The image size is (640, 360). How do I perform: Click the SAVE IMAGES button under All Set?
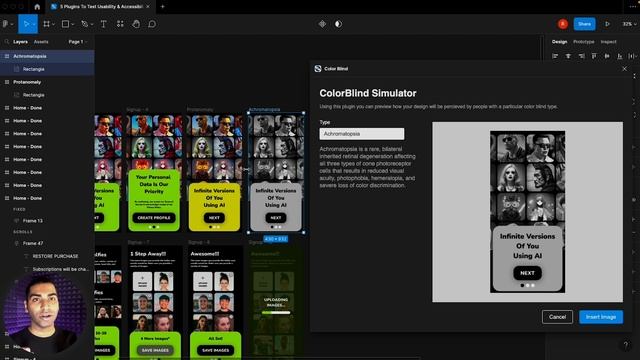216,350
